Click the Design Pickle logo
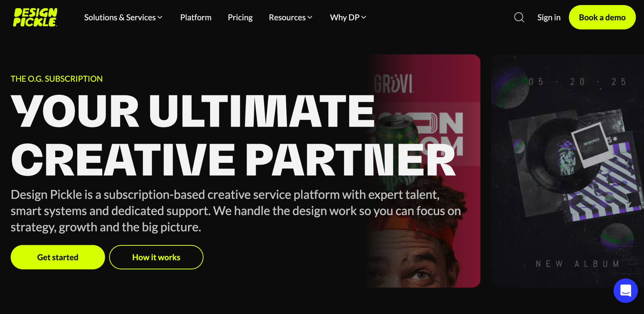Image resolution: width=644 pixels, height=314 pixels. [x=35, y=17]
